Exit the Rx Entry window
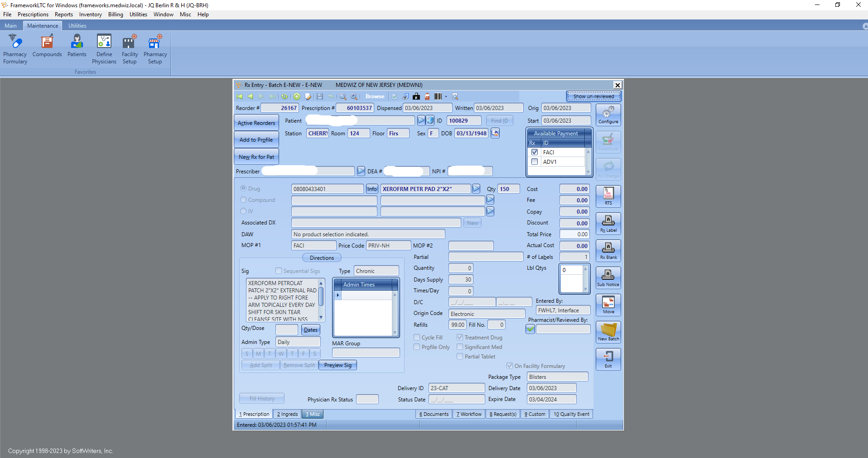The image size is (868, 458). coord(608,359)
